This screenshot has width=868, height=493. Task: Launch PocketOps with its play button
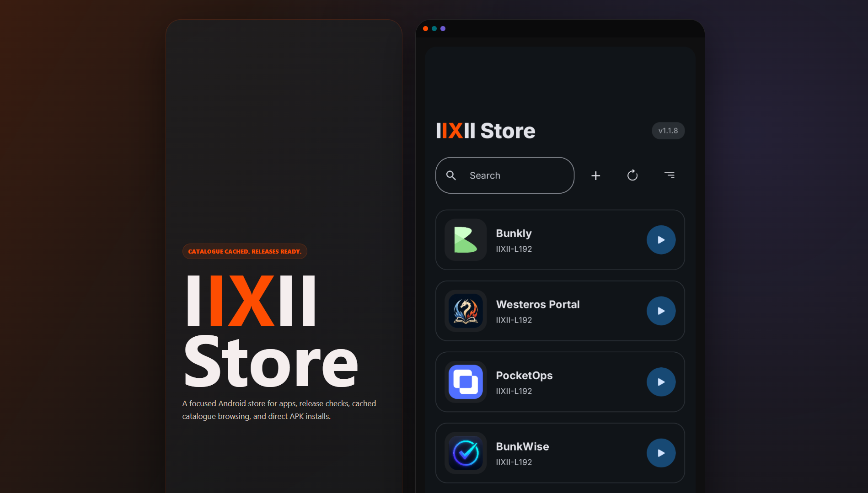click(x=661, y=382)
